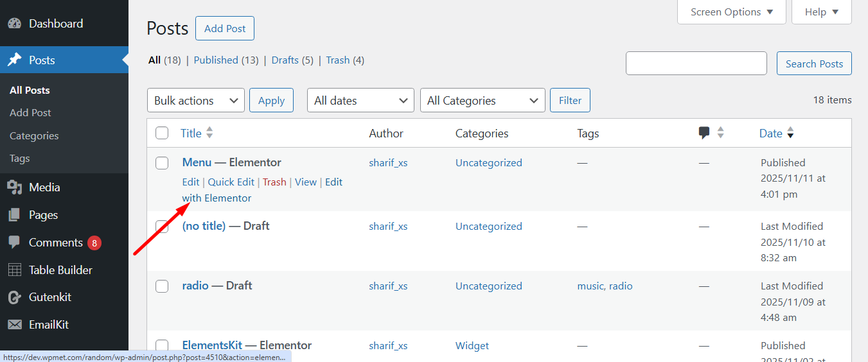
Task: Open the Bulk actions dropdown
Action: point(195,101)
